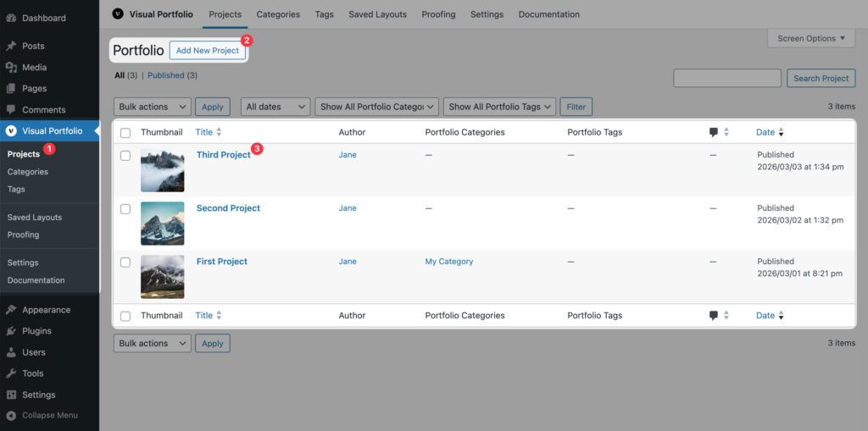Expand the All dates filter dropdown
The height and width of the screenshot is (431, 868).
[275, 107]
